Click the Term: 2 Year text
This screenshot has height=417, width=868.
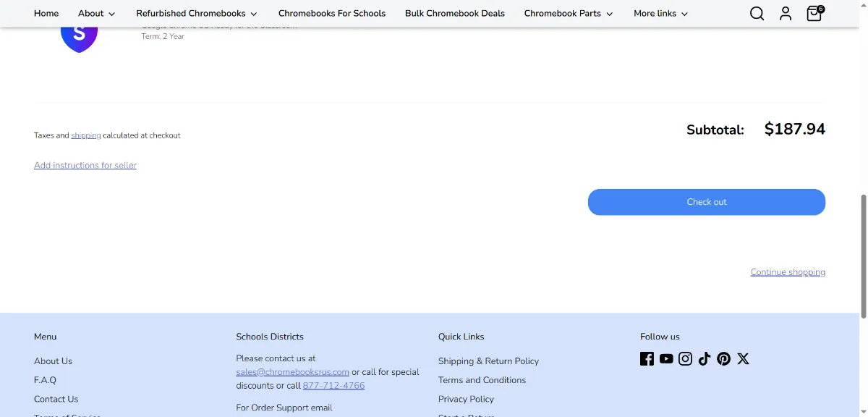[x=163, y=36]
